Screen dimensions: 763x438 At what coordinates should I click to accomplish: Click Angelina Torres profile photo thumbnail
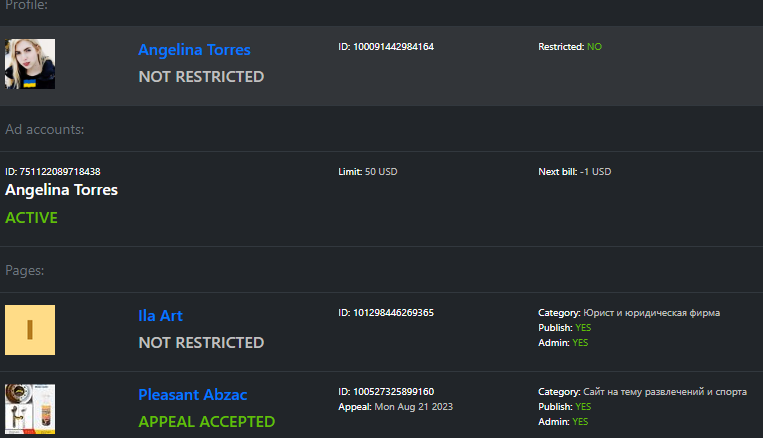tap(30, 64)
